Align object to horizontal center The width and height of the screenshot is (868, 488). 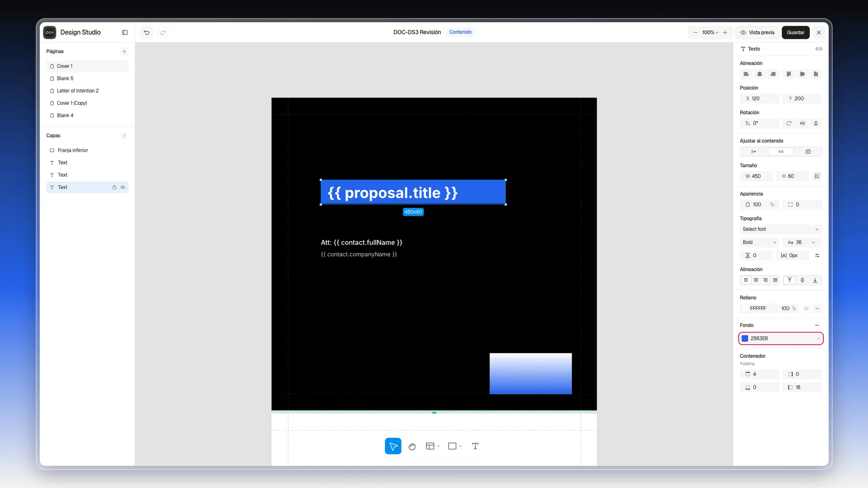click(x=759, y=74)
